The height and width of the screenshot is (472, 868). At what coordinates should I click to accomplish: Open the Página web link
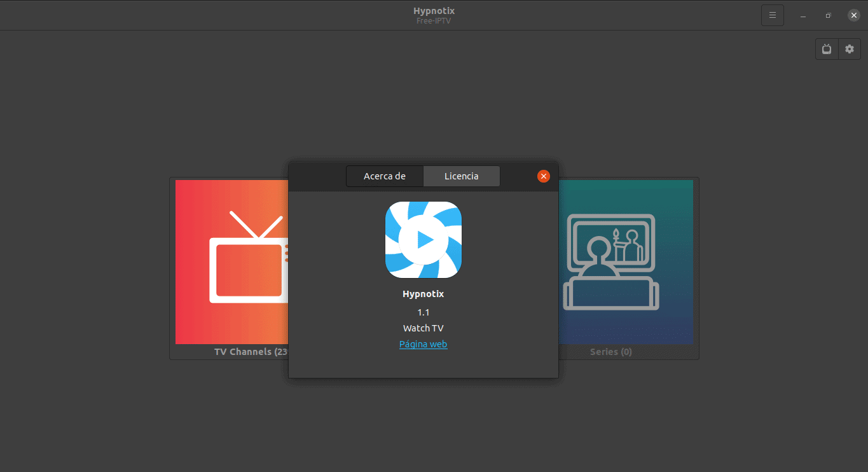(x=423, y=344)
